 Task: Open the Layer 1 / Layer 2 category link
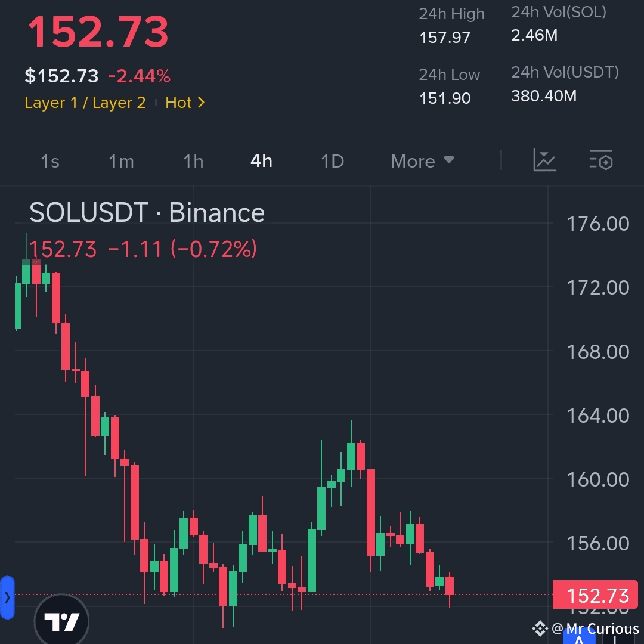pyautogui.click(x=85, y=103)
